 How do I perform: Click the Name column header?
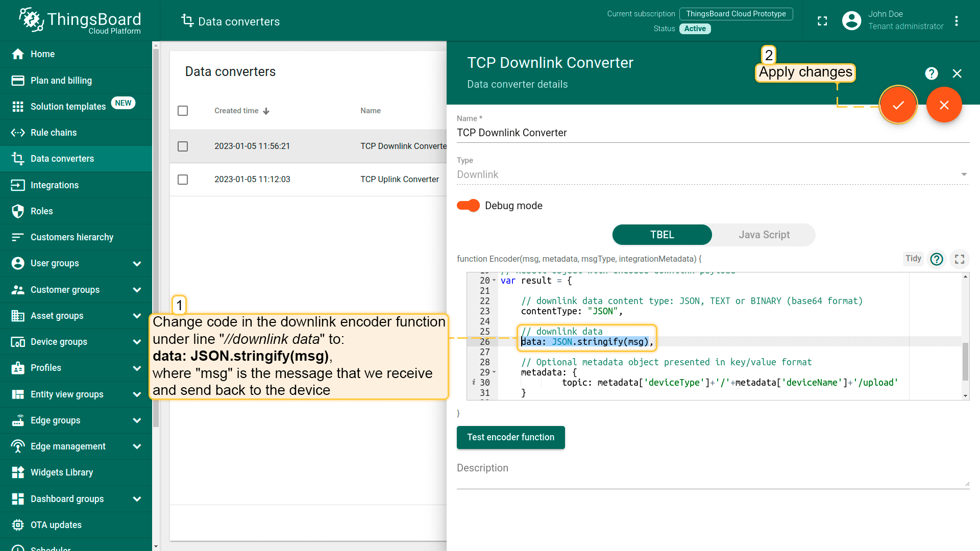(371, 111)
